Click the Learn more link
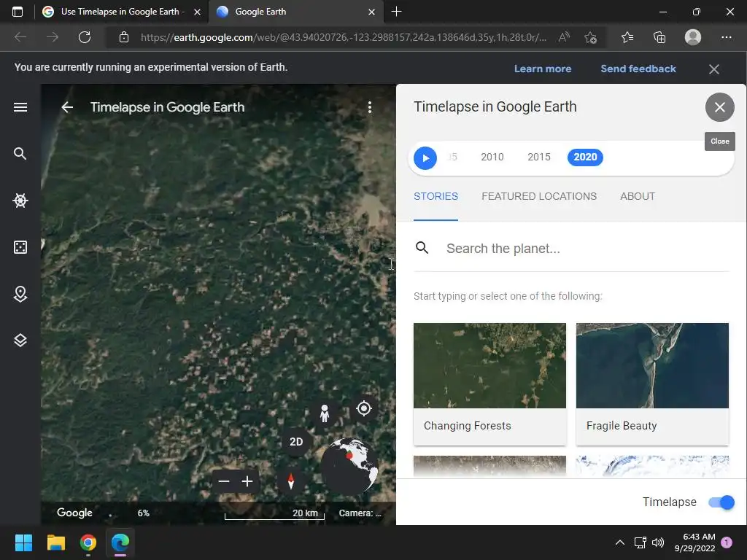This screenshot has width=747, height=560. (543, 69)
